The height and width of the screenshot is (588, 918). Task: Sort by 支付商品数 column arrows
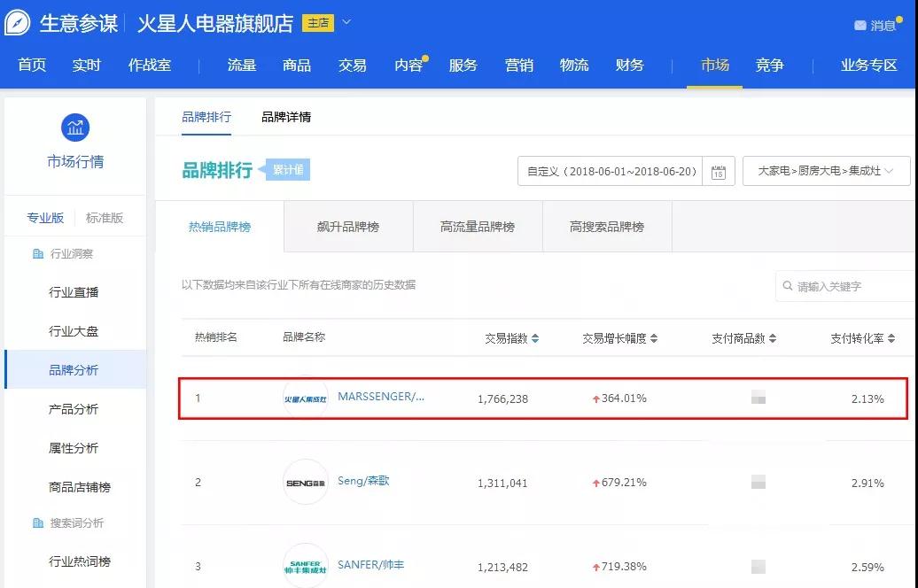pos(773,339)
